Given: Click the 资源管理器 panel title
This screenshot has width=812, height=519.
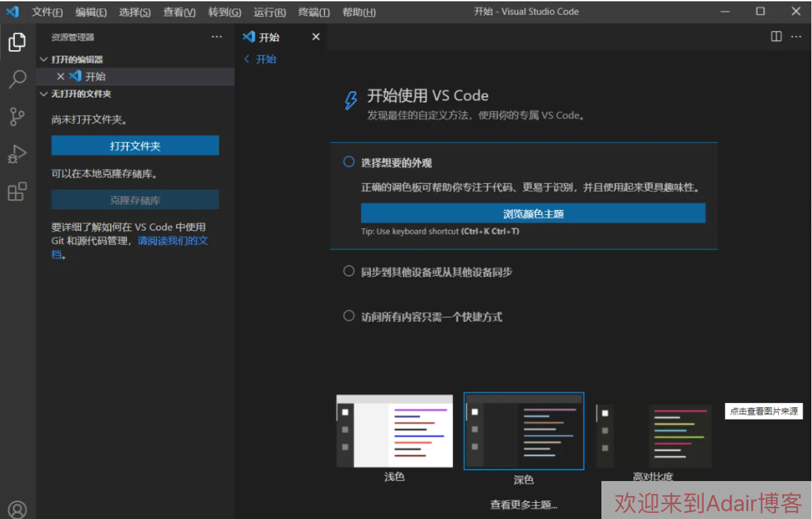Looking at the screenshot, I should coord(72,37).
